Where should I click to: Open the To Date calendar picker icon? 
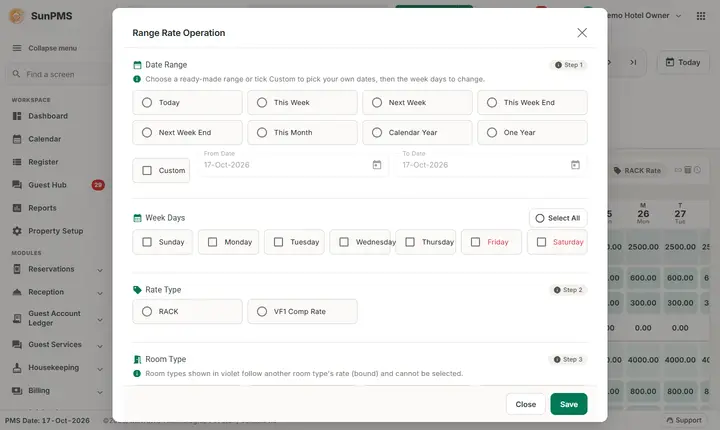point(575,164)
